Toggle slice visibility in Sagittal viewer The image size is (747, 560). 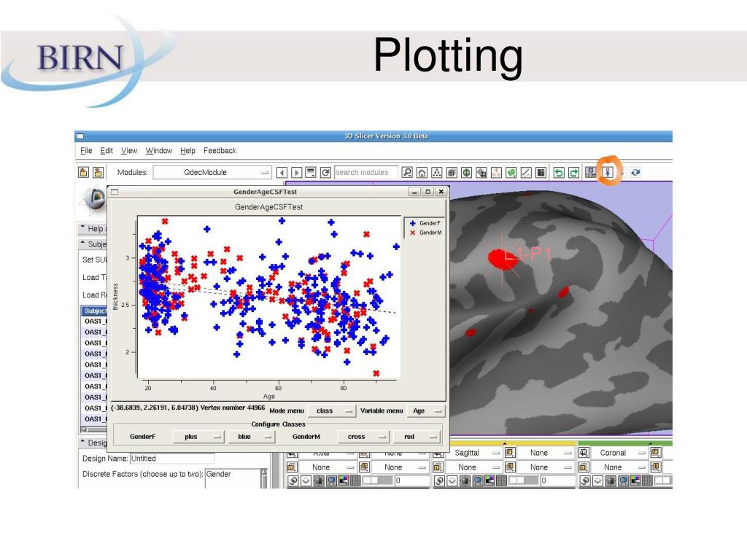(x=452, y=481)
